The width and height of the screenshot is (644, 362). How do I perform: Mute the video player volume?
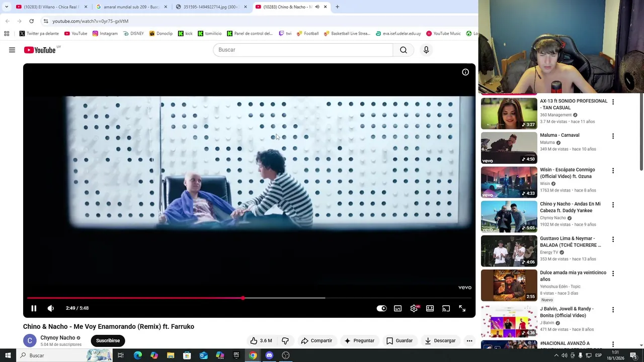(50, 308)
